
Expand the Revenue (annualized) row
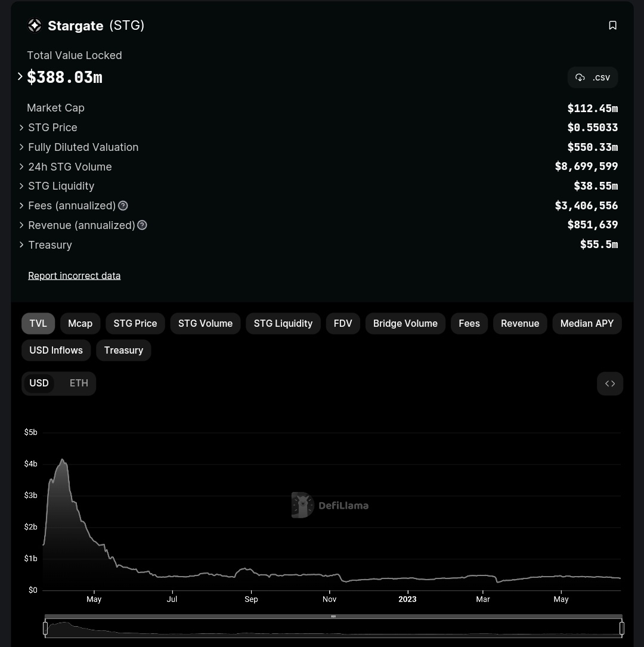[21, 225]
